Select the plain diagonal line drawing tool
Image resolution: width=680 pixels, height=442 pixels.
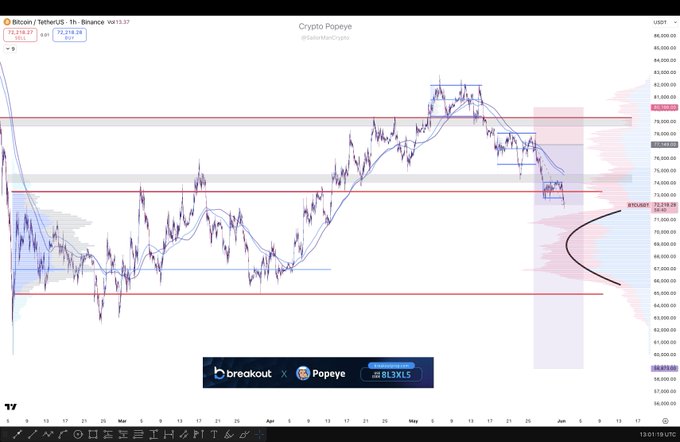point(33,434)
